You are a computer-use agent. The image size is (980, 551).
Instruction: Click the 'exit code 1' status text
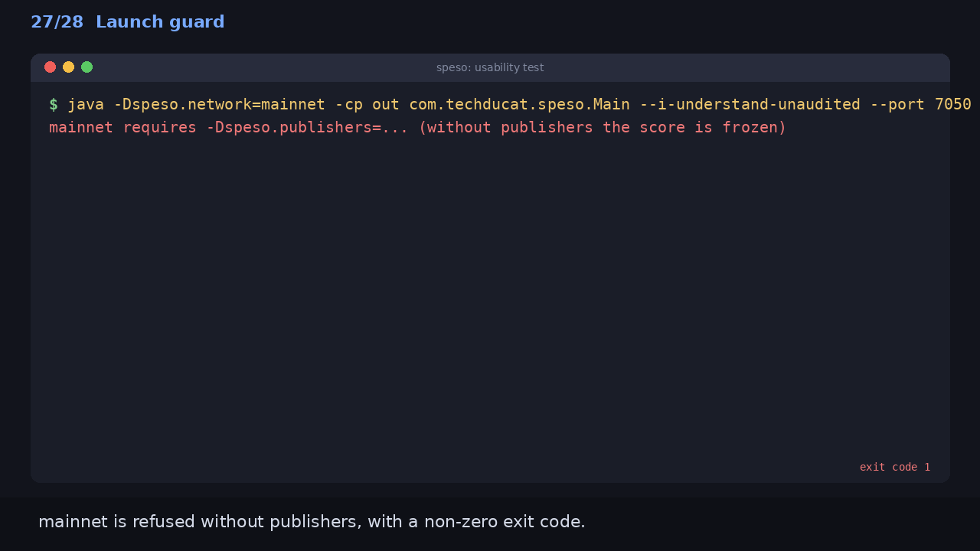point(895,467)
